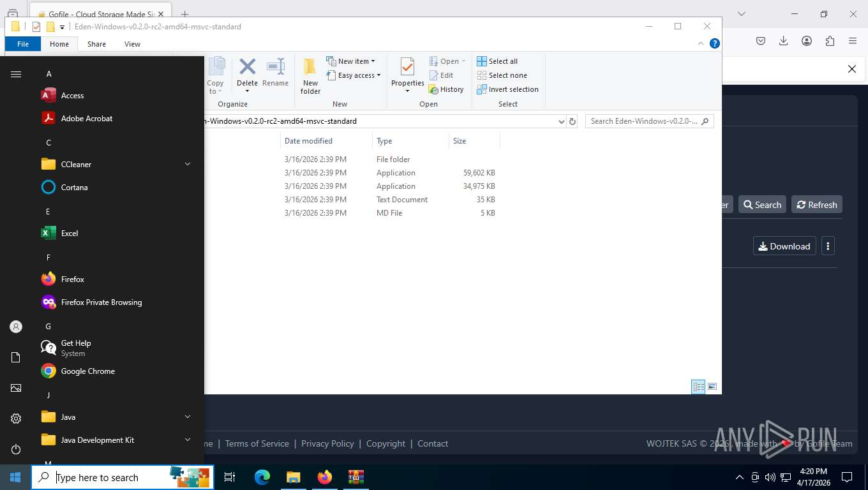Focus the taskbar search box
This screenshot has width=868, height=490.
point(123,477)
